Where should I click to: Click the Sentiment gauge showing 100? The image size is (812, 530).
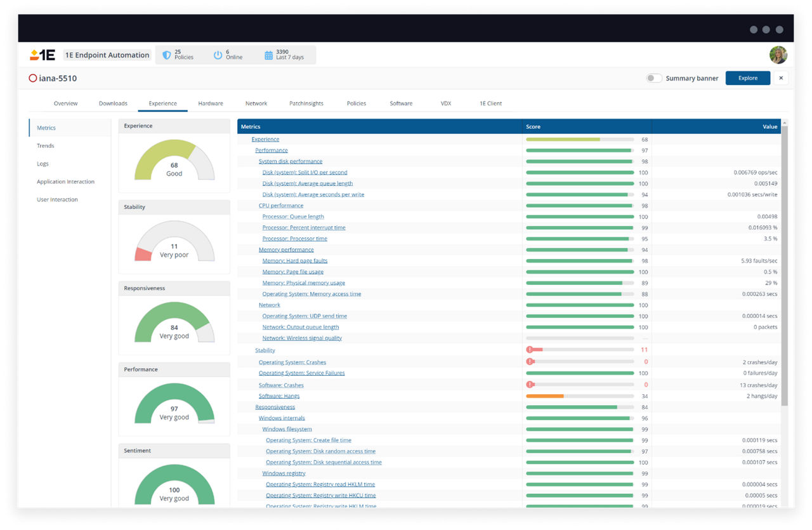point(174,484)
